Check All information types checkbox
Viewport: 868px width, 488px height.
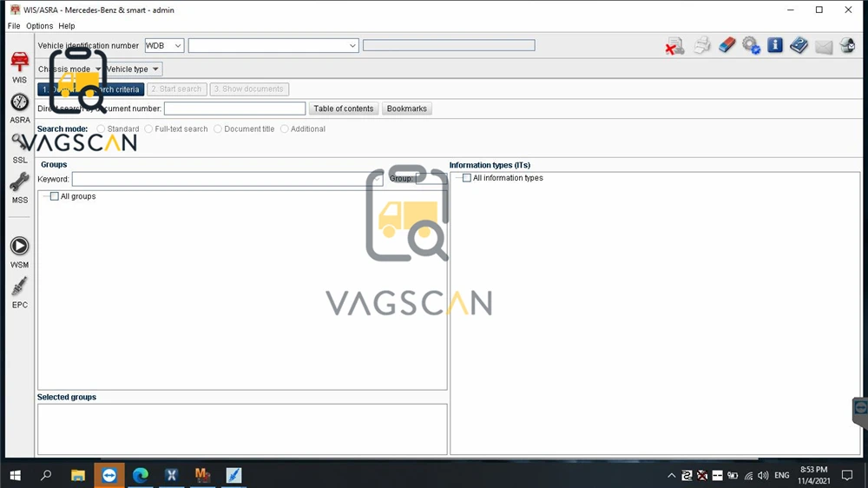click(467, 178)
